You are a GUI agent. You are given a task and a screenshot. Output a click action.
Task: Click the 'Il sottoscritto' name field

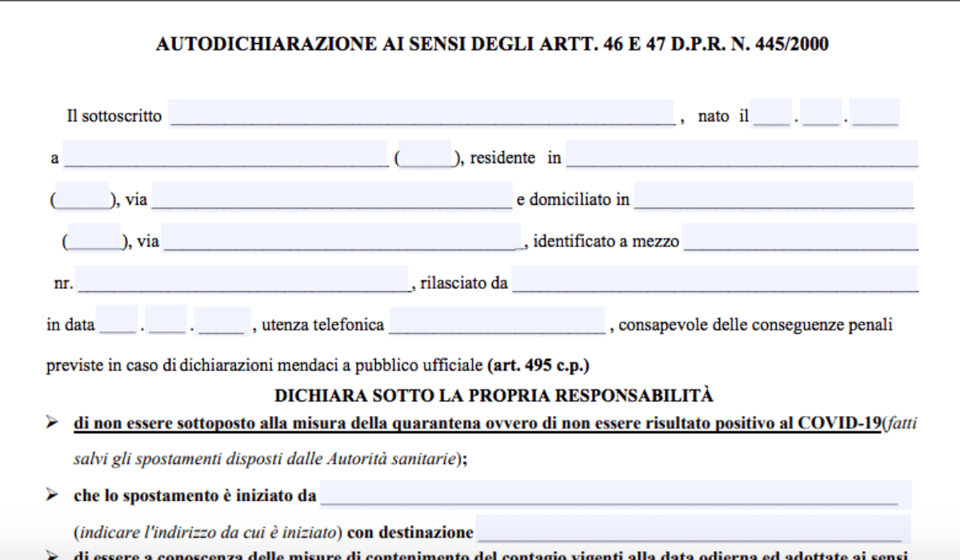(x=422, y=114)
